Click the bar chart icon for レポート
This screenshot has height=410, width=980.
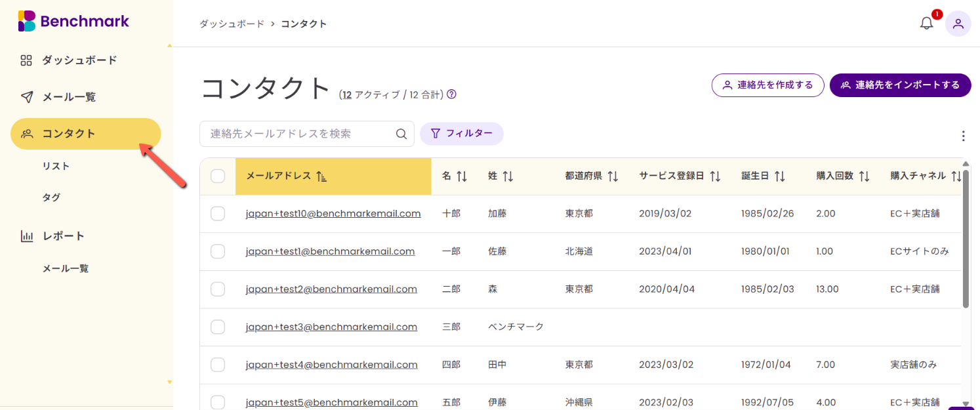click(26, 236)
